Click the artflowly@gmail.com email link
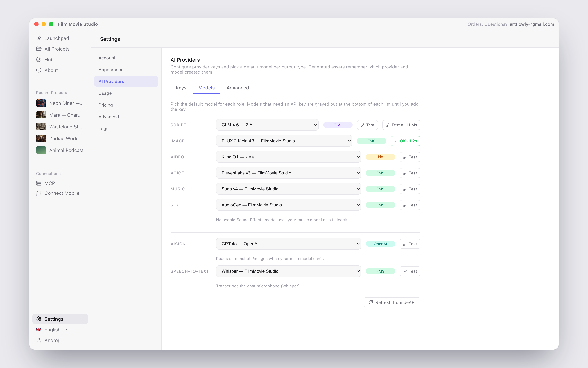 click(532, 24)
